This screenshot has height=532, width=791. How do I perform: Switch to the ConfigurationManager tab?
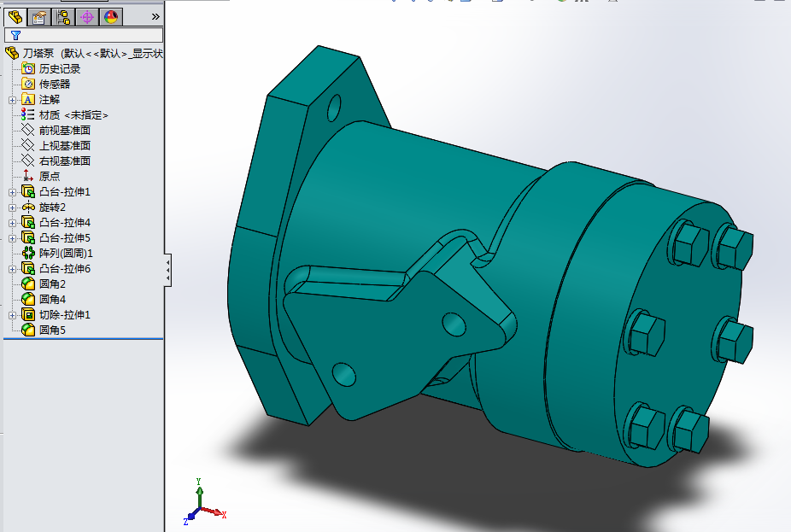[x=63, y=17]
